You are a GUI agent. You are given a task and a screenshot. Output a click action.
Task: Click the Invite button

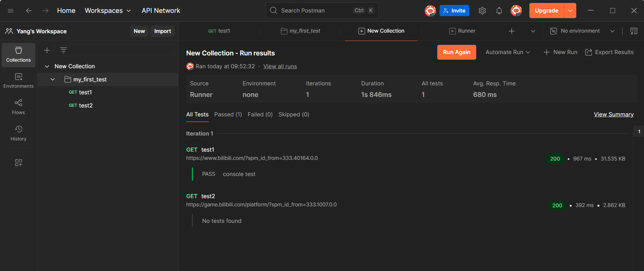tap(454, 11)
